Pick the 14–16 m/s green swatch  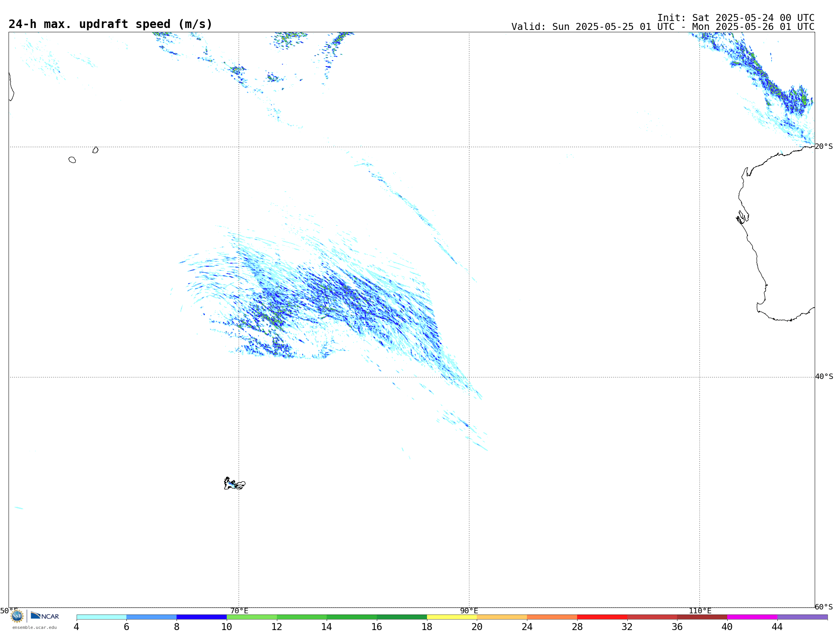point(352,617)
